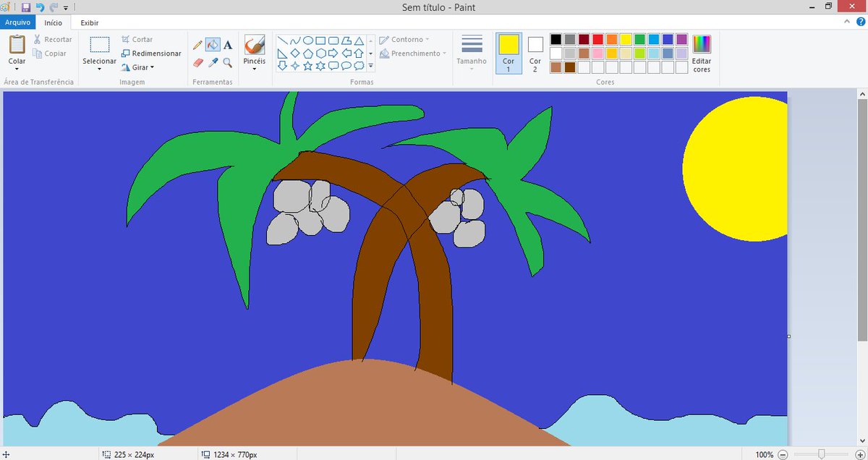868x460 pixels.
Task: Click the Undo arrow icon
Action: tap(40, 7)
